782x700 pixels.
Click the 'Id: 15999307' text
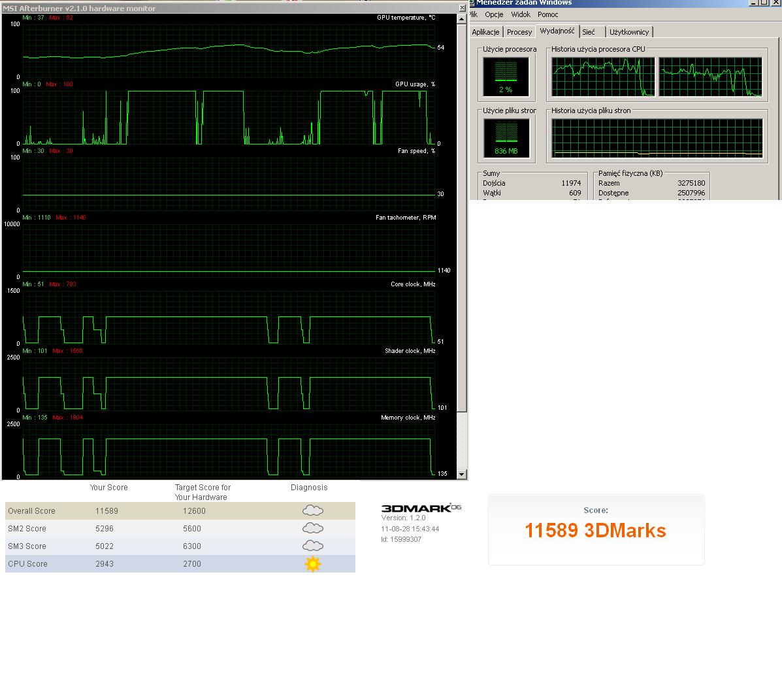[402, 539]
